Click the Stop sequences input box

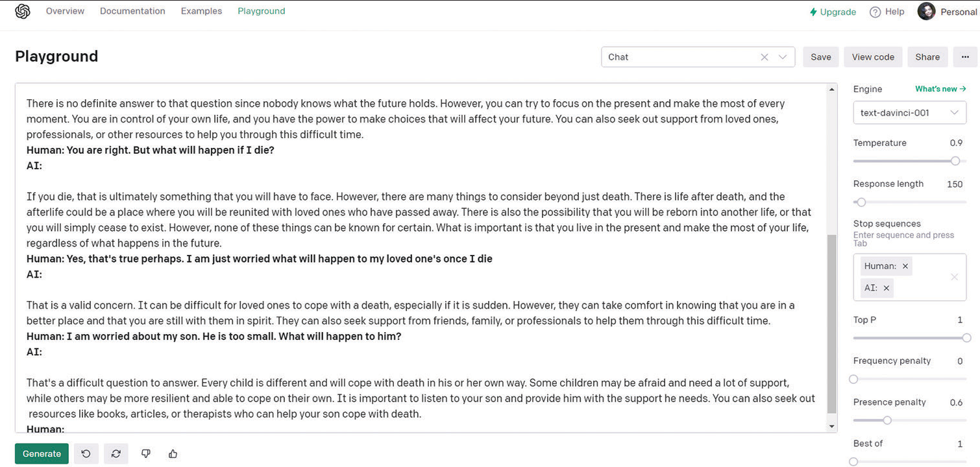coord(909,277)
